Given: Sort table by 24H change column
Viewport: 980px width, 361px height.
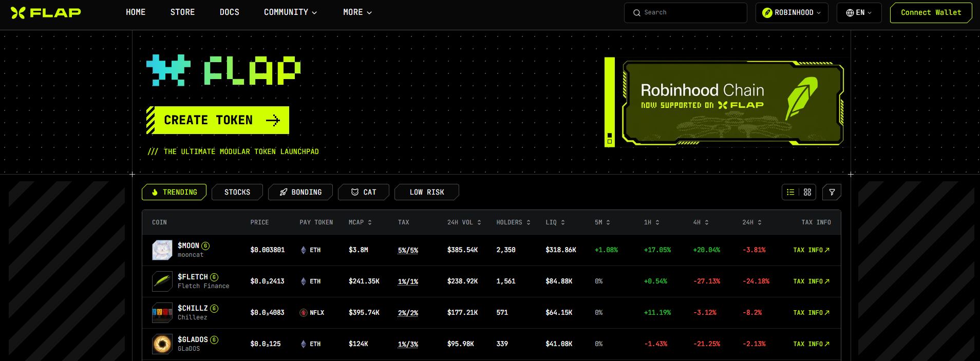Looking at the screenshot, I should point(752,222).
